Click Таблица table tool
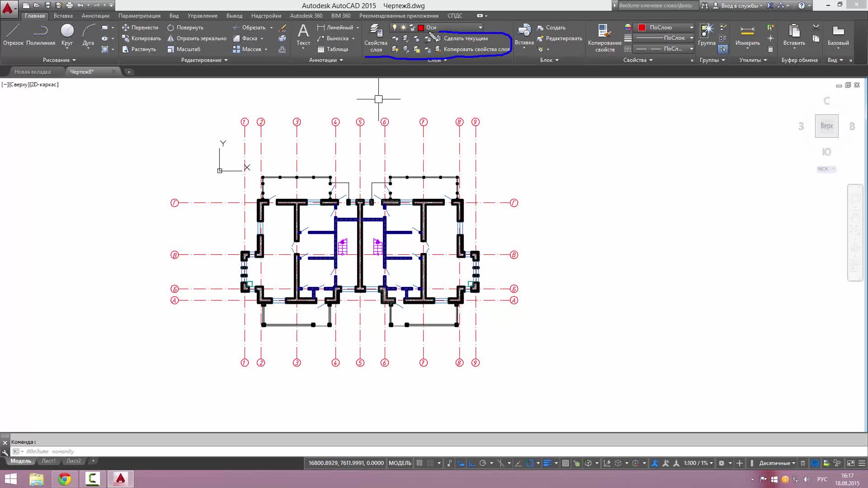868x488 pixels. pos(333,49)
